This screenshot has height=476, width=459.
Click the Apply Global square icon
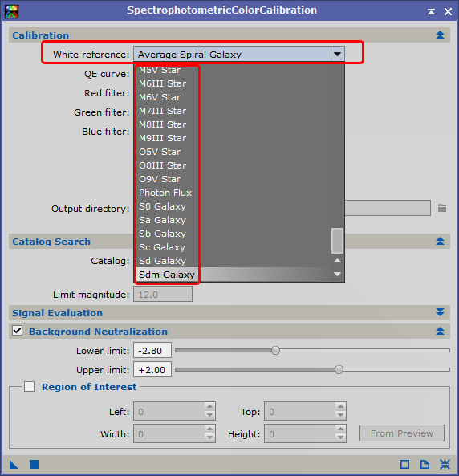[34, 464]
